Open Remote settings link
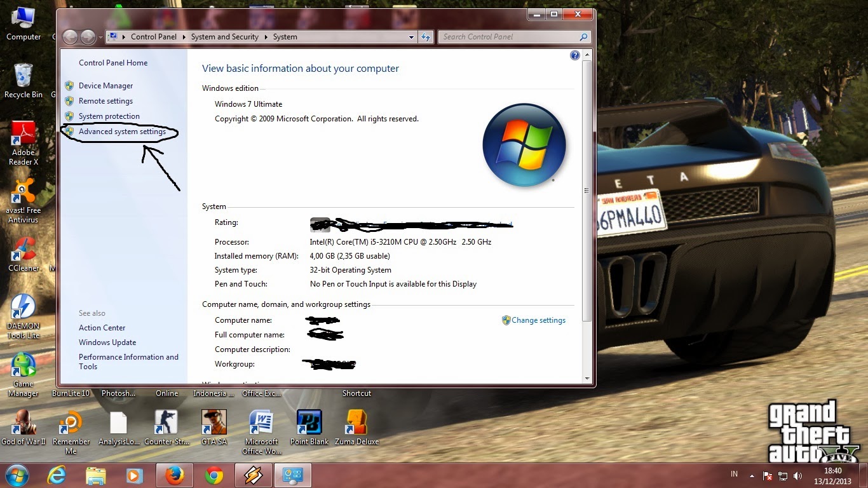 coord(106,101)
